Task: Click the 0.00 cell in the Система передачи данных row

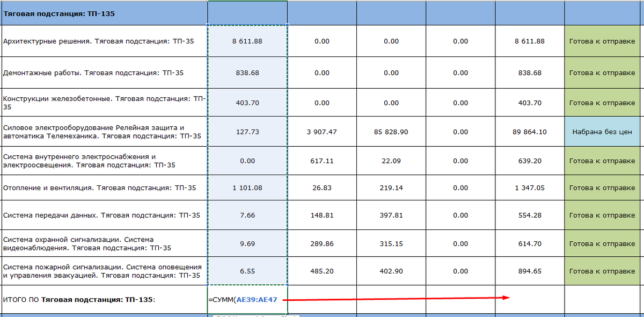Action: coord(460,215)
